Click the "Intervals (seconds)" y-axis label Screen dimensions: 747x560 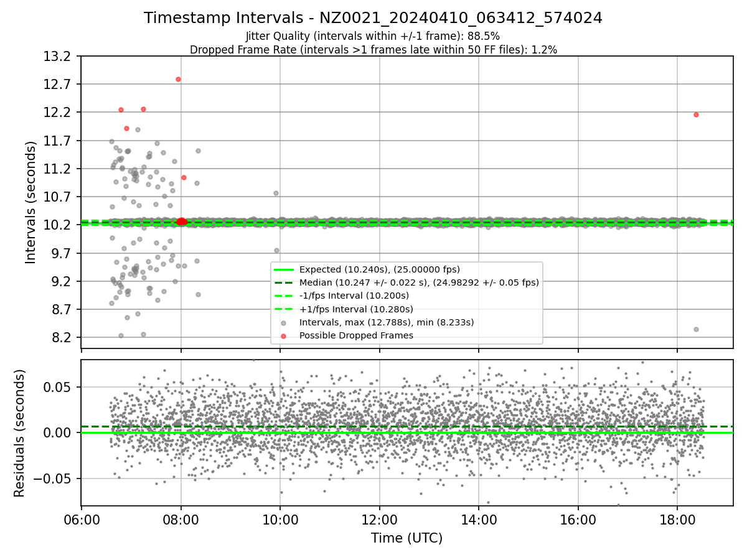(31, 202)
